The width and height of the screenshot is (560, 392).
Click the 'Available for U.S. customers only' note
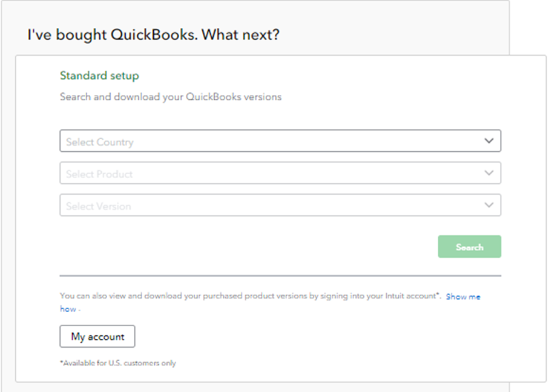tap(118, 363)
